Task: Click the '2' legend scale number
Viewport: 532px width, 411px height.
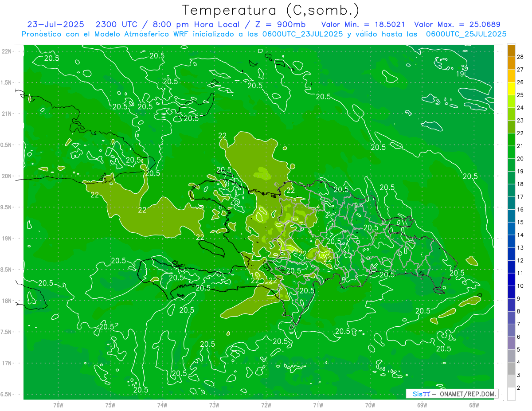Action: [519, 388]
